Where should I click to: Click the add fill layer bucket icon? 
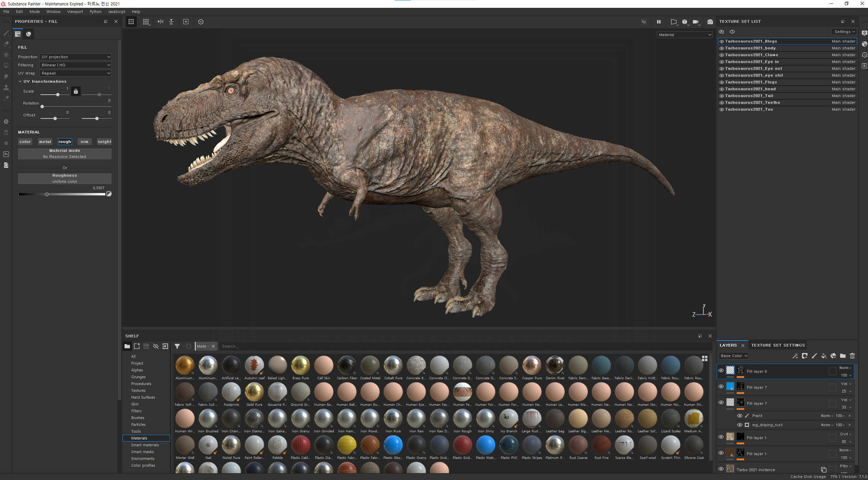824,356
